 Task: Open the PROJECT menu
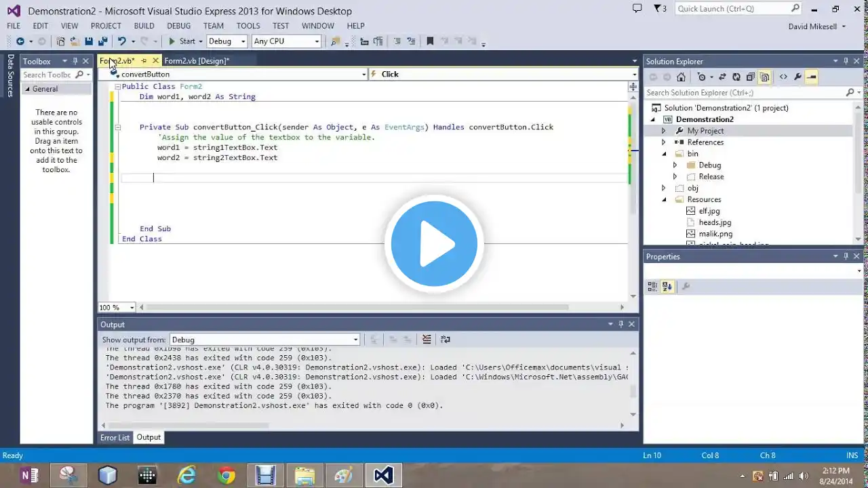106,26
